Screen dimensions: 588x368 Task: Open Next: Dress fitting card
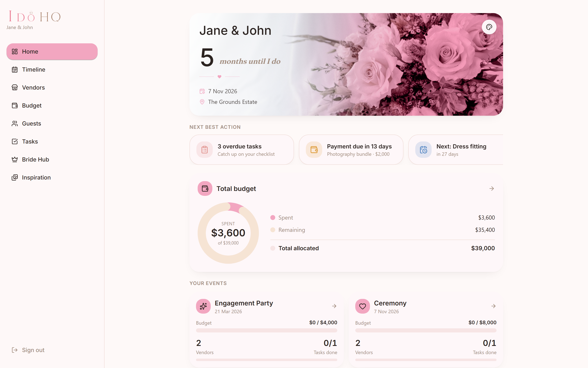[x=456, y=150]
